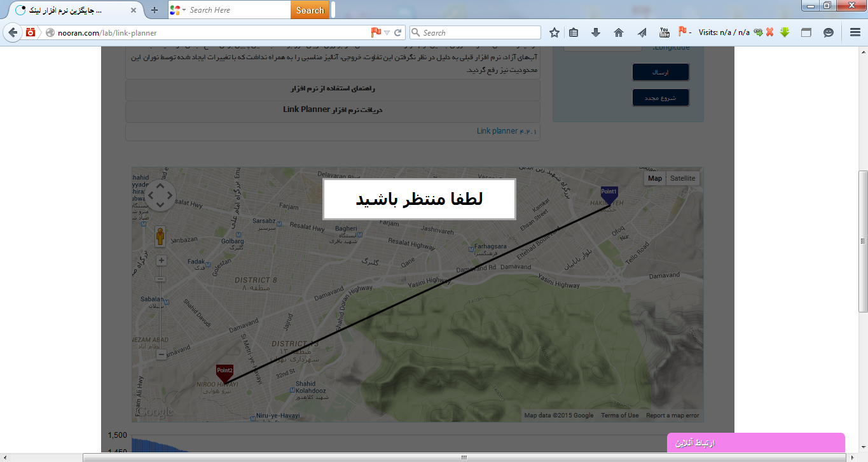Viewport: 868px width, 462px height.
Task: Open the downloads arrow icon
Action: [596, 32]
